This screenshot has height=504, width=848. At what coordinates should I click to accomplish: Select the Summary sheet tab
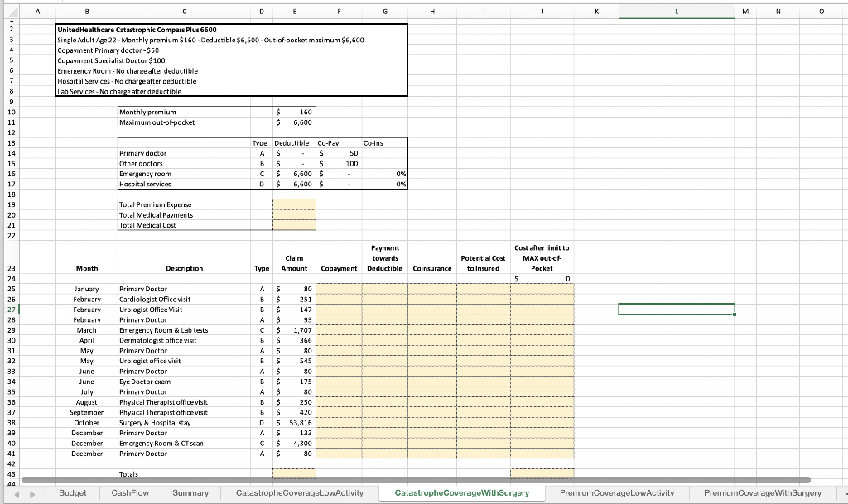(190, 492)
